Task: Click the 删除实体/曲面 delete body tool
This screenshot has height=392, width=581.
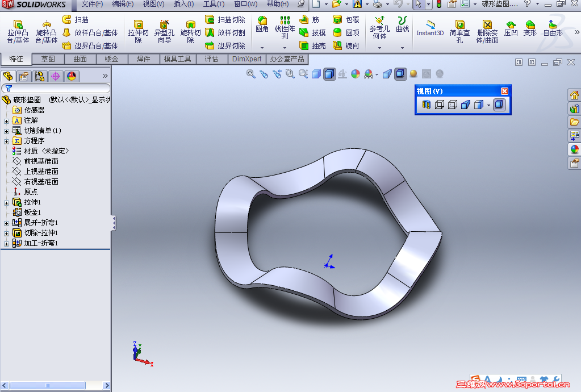Action: pyautogui.click(x=487, y=31)
